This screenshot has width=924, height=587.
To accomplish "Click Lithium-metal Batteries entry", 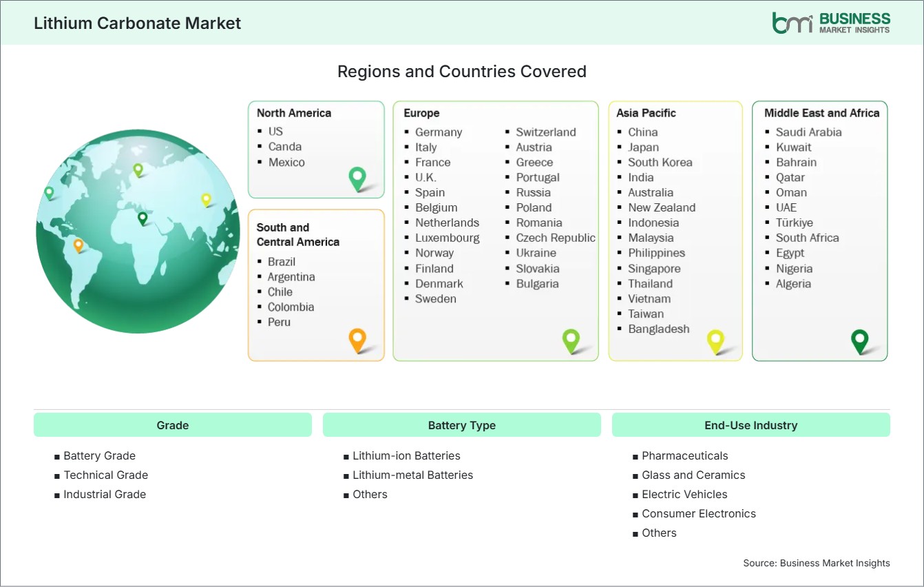I will click(x=413, y=475).
